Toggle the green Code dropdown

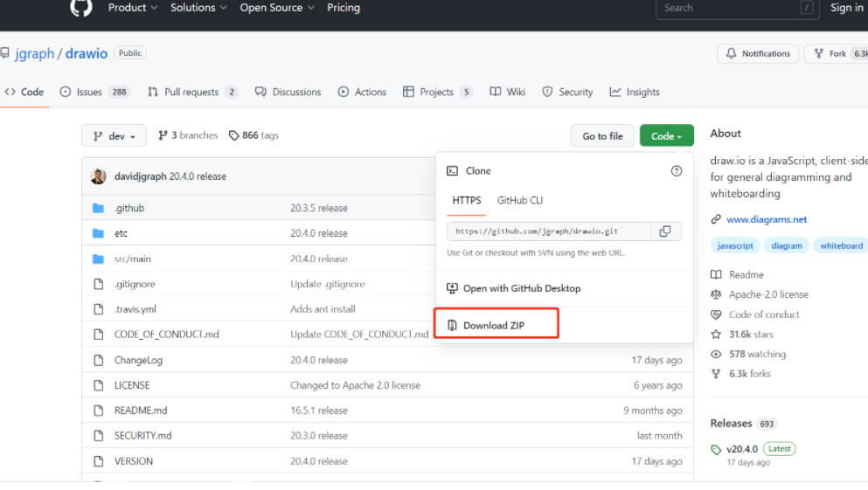point(666,136)
